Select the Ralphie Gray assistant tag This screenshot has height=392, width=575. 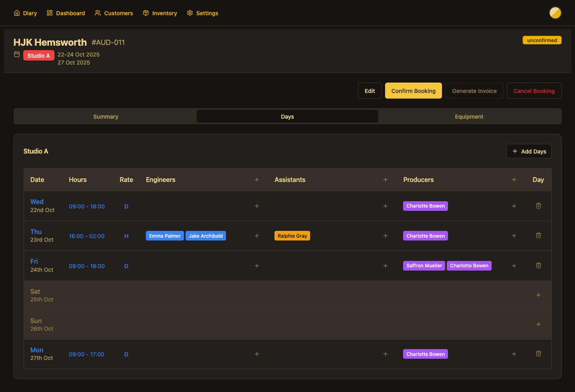pyautogui.click(x=292, y=236)
